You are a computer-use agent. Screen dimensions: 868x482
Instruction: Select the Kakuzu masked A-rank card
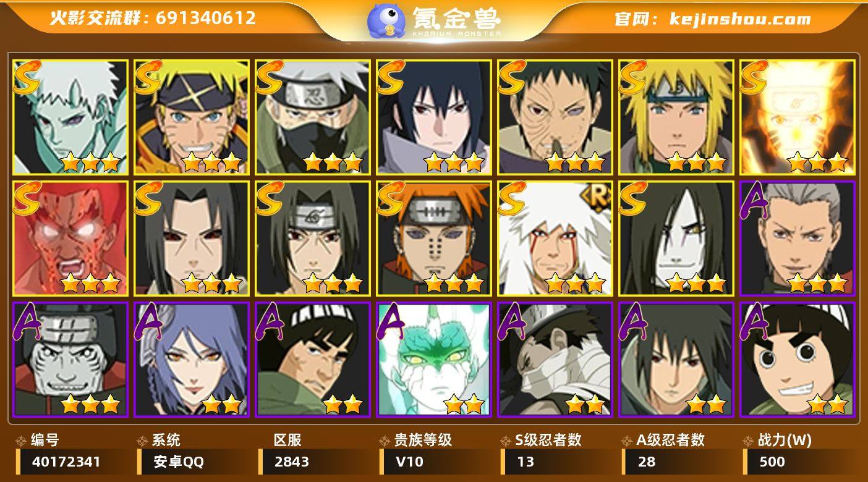tap(70, 360)
